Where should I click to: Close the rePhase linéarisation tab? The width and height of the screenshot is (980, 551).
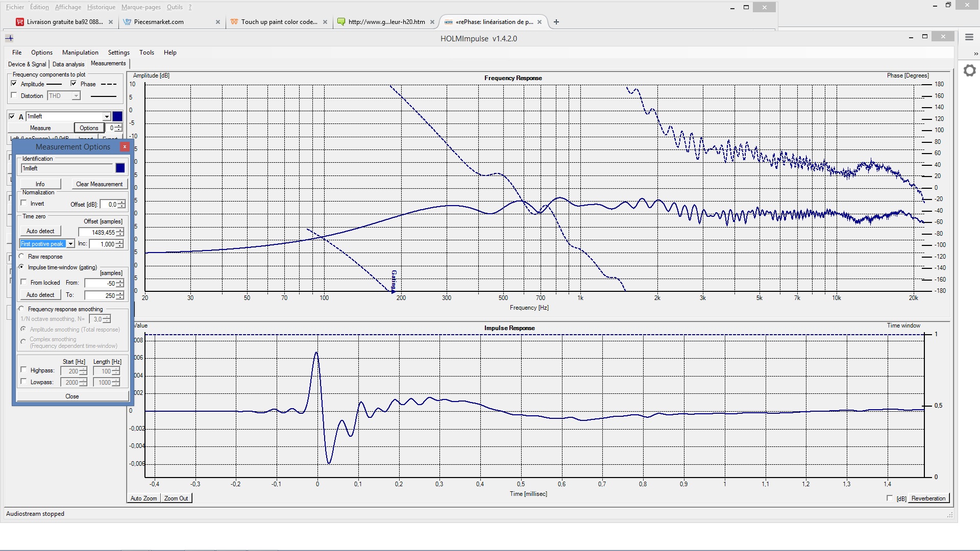540,22
